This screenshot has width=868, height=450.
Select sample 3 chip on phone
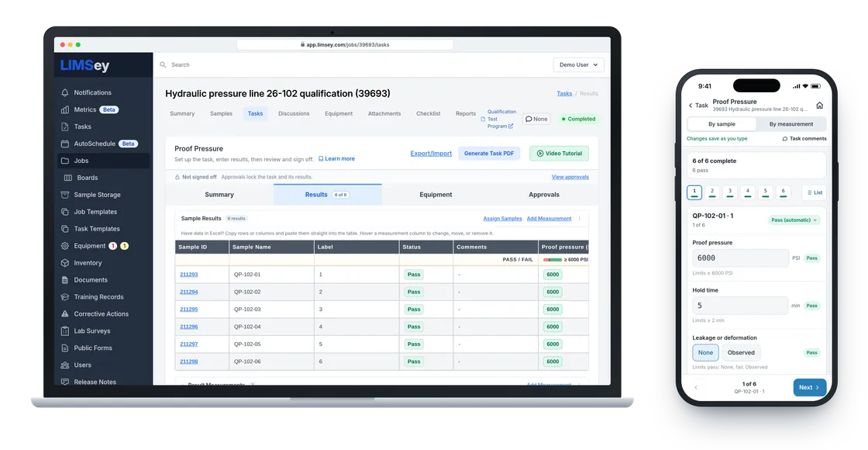pos(729,192)
